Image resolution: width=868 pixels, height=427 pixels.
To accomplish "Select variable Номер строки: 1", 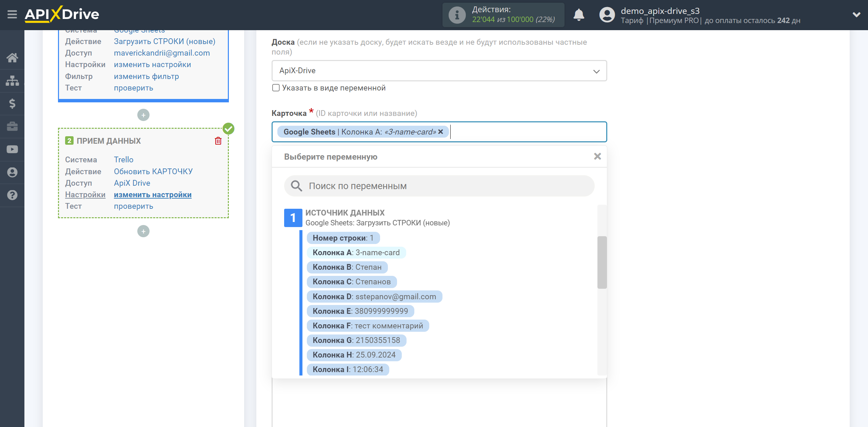I will coord(343,238).
